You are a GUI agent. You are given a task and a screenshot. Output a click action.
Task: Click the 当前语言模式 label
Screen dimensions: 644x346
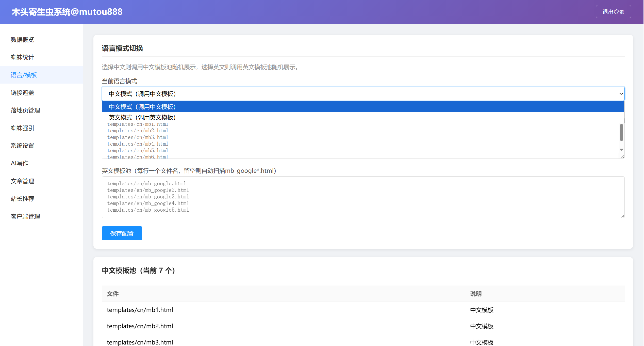pyautogui.click(x=119, y=81)
